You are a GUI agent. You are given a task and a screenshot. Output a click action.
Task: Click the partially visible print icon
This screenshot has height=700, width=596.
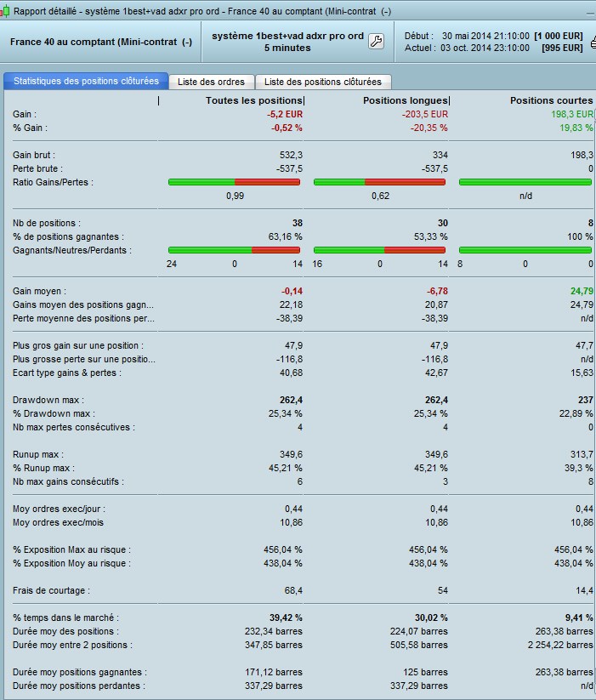click(x=593, y=43)
